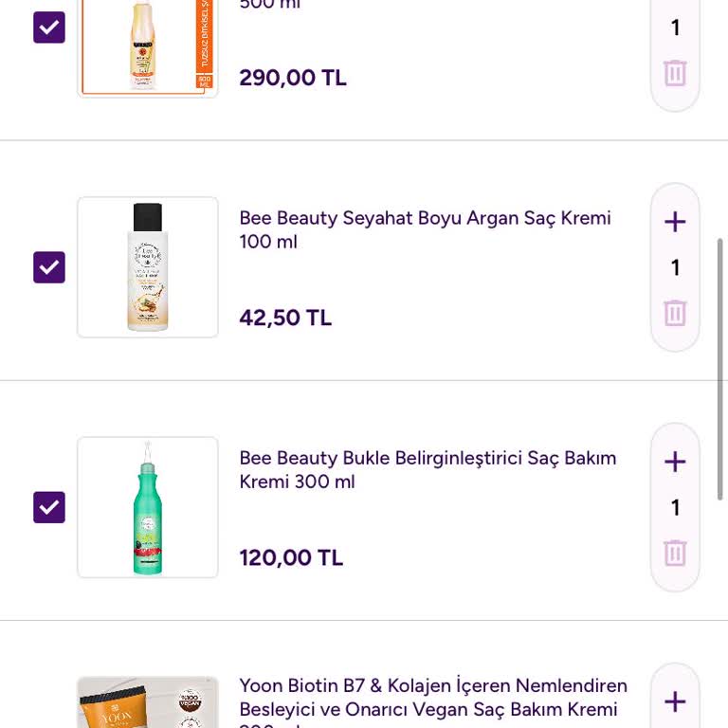
Task: Open Bee Beauty Bukle Belirginleştirici product page
Action: click(x=428, y=469)
